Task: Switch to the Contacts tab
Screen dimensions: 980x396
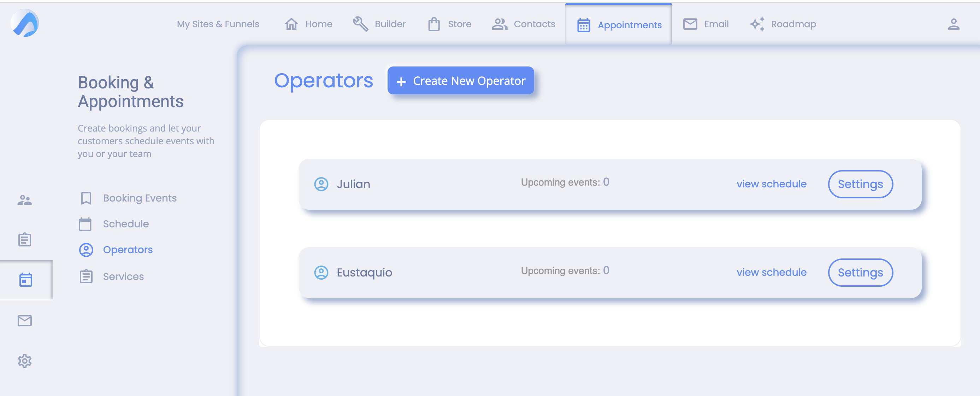Action: [x=524, y=24]
